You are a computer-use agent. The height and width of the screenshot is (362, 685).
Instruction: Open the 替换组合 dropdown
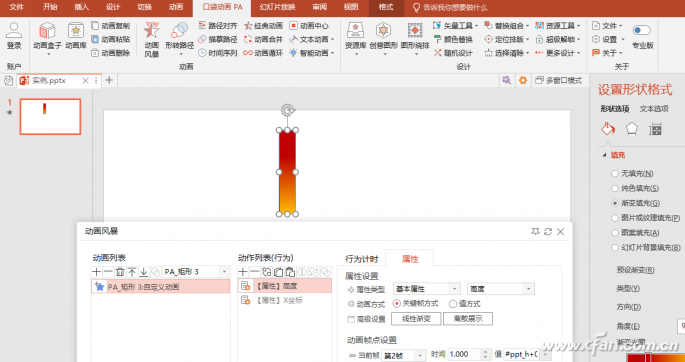coord(528,26)
